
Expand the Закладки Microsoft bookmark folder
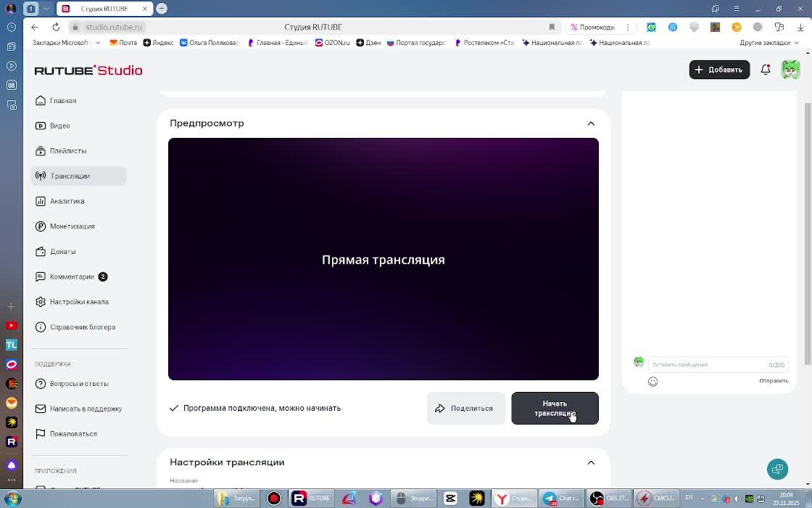pos(66,43)
